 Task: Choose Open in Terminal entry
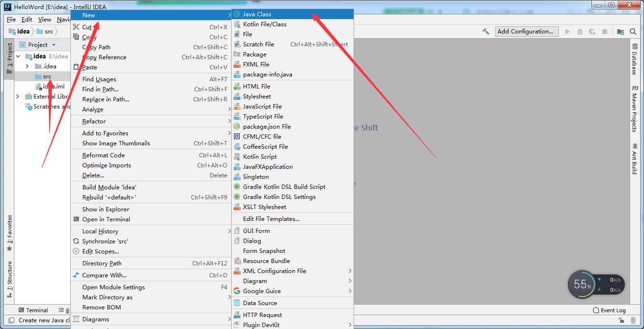click(x=151, y=219)
